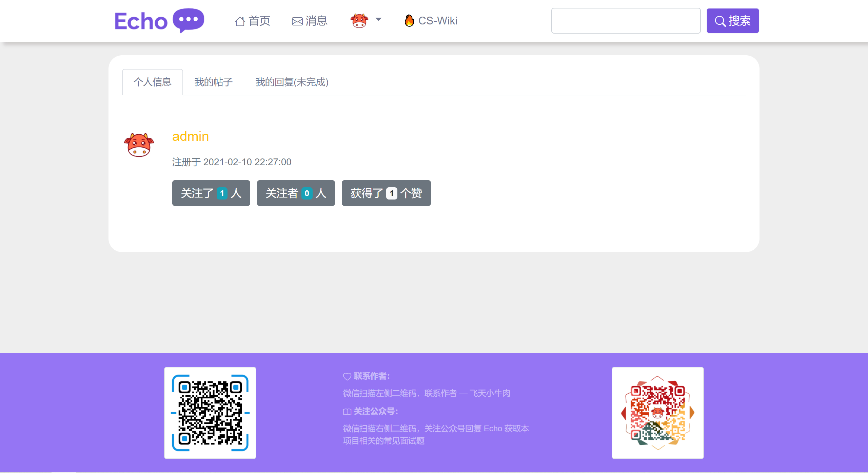
Task: Open the CS-Wiki link
Action: coord(437,21)
